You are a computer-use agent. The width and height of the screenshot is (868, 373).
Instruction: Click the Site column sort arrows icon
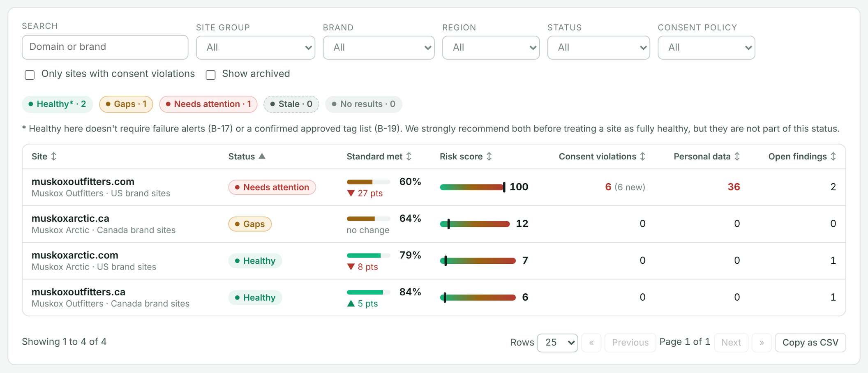[54, 157]
